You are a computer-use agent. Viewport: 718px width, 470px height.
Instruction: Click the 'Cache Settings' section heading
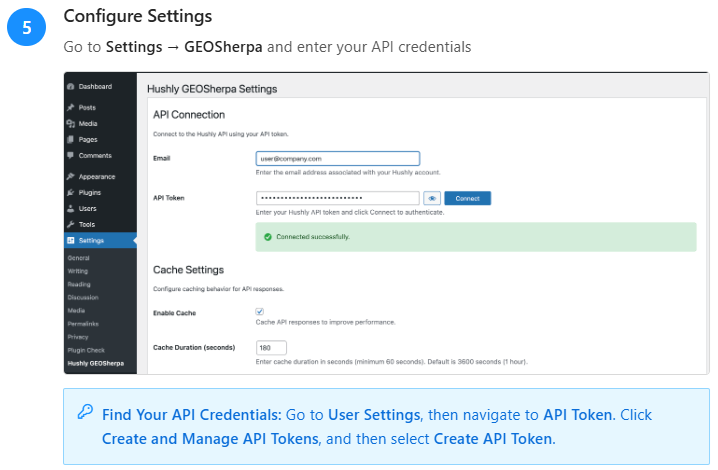click(x=188, y=270)
